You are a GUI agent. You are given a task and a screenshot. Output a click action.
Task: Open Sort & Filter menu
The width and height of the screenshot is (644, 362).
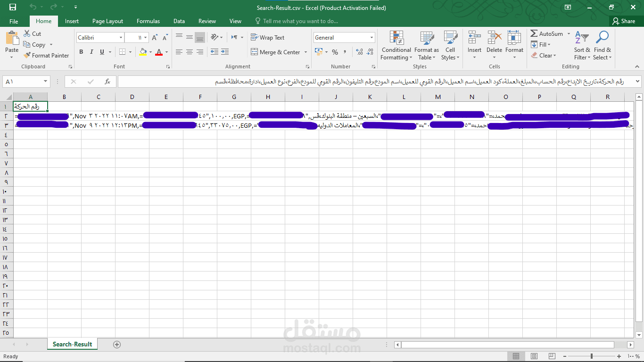(582, 46)
